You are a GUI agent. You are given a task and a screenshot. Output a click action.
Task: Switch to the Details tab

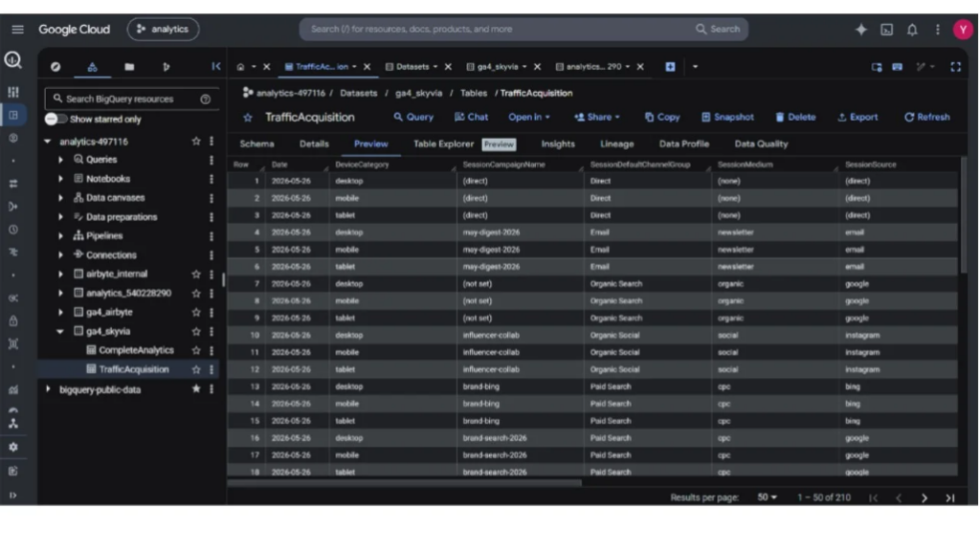(314, 143)
